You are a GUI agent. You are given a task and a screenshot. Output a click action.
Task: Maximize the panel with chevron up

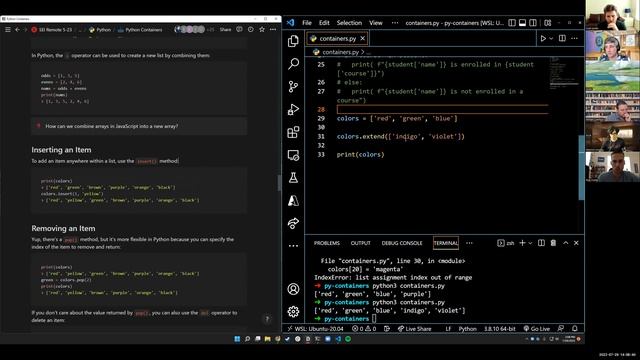click(565, 243)
